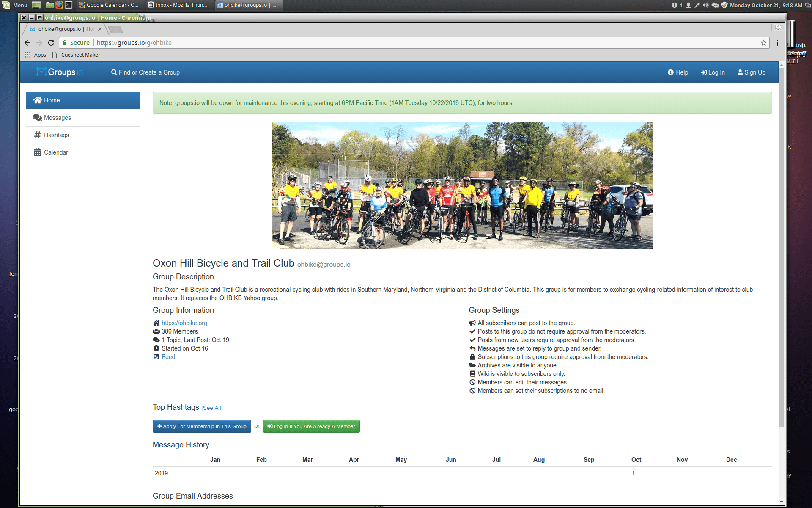812x508 pixels.
Task: Click See All next to Top Hashtags
Action: point(212,408)
